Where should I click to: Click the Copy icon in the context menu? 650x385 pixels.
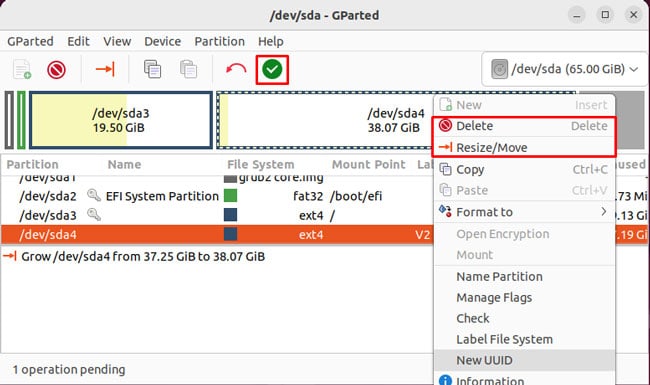(445, 169)
